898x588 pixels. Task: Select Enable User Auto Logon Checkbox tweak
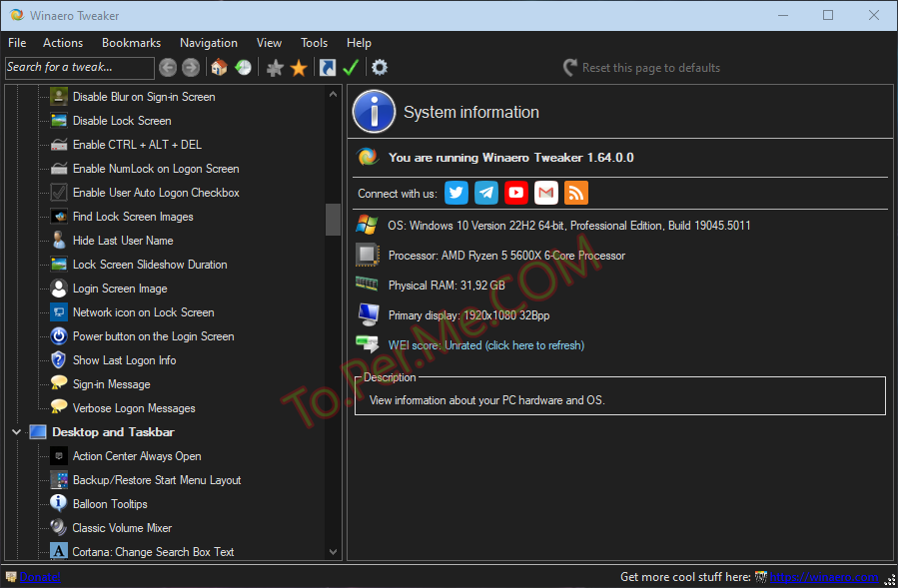[x=156, y=193]
